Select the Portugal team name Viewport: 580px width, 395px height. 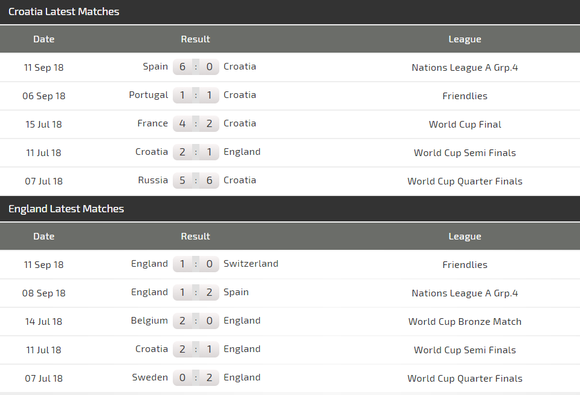coord(148,95)
